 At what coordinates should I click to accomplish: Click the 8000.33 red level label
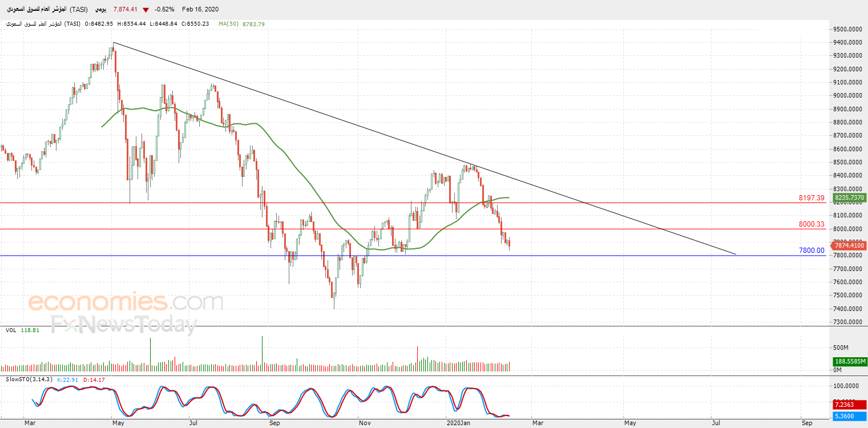pyautogui.click(x=811, y=224)
